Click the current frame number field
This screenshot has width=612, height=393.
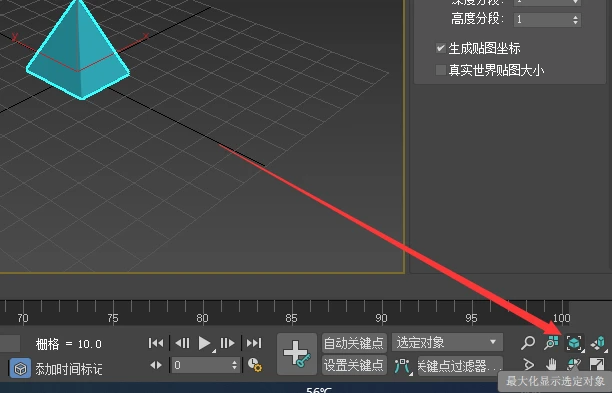pos(200,365)
